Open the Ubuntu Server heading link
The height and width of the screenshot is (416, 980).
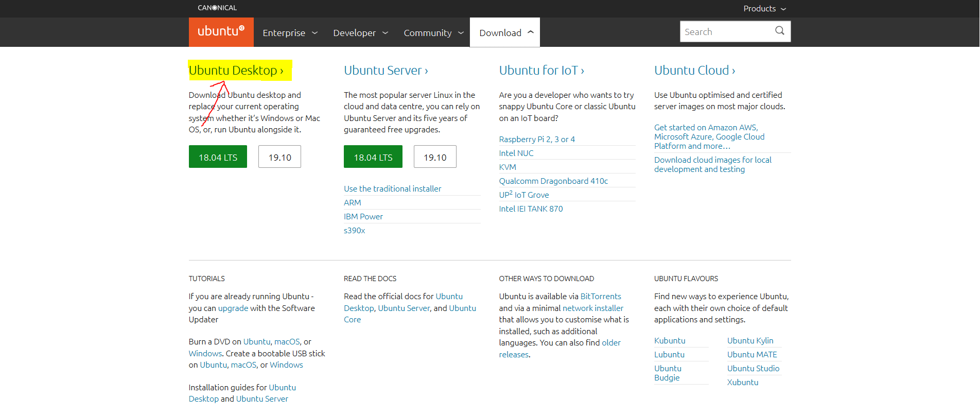386,71
